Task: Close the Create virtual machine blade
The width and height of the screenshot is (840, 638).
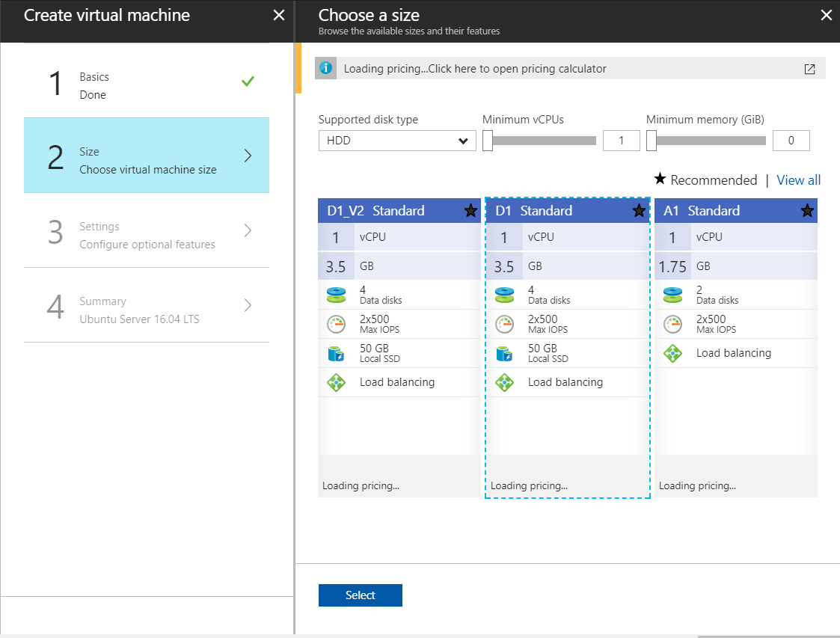Action: pyautogui.click(x=278, y=15)
